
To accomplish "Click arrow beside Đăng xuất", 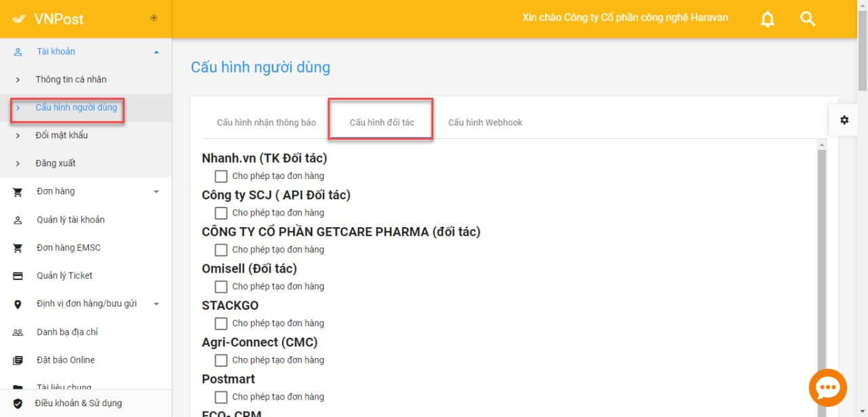I will coord(18,163).
